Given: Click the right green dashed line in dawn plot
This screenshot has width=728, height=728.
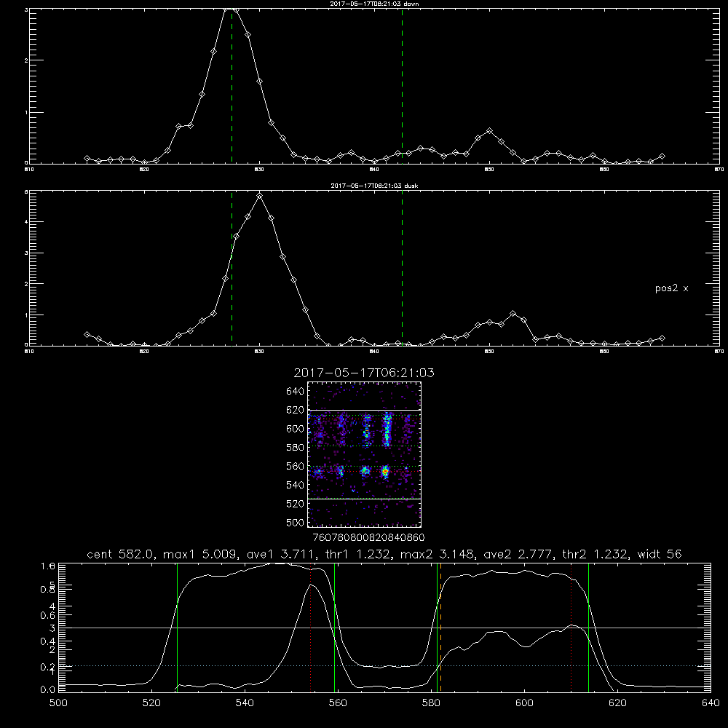Looking at the screenshot, I should pos(402,86).
